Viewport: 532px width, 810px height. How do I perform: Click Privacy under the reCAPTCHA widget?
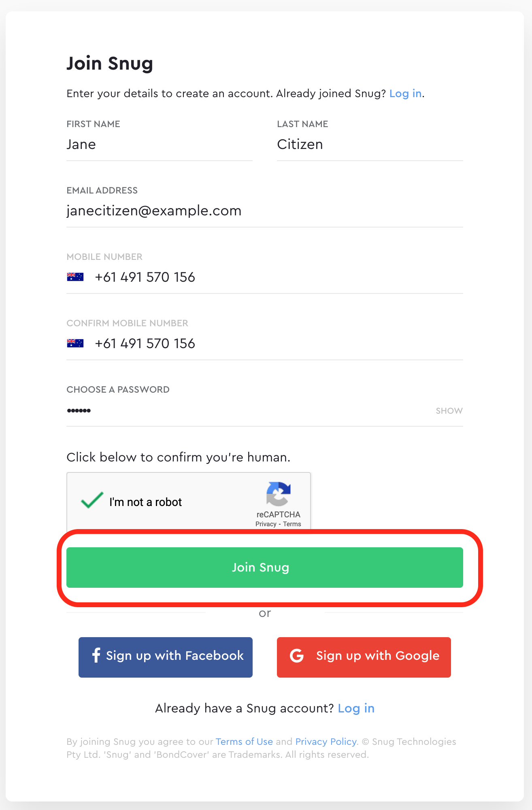[266, 523]
